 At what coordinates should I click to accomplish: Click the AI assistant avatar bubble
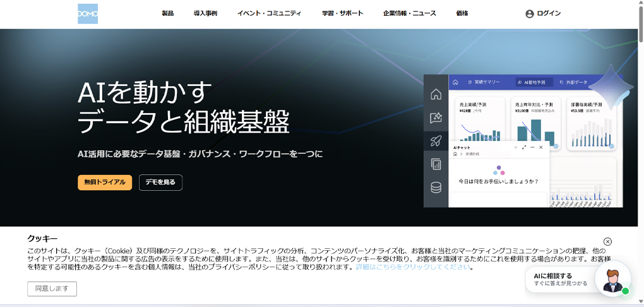click(x=613, y=279)
